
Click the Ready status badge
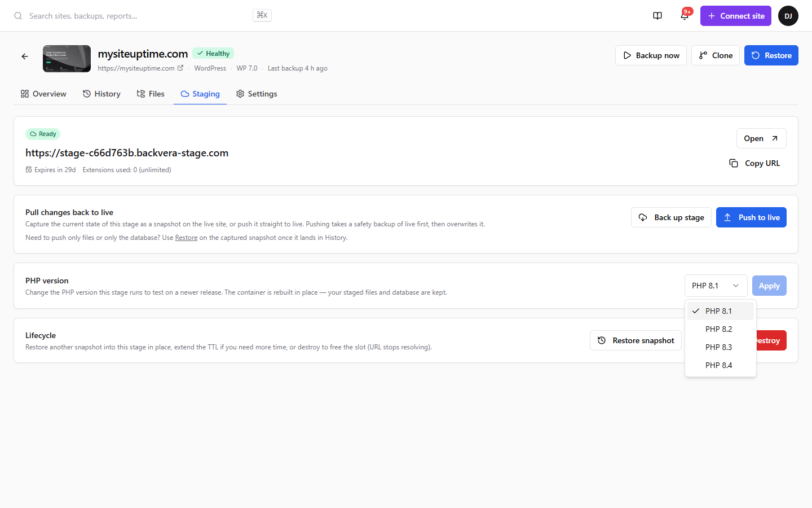pos(43,134)
